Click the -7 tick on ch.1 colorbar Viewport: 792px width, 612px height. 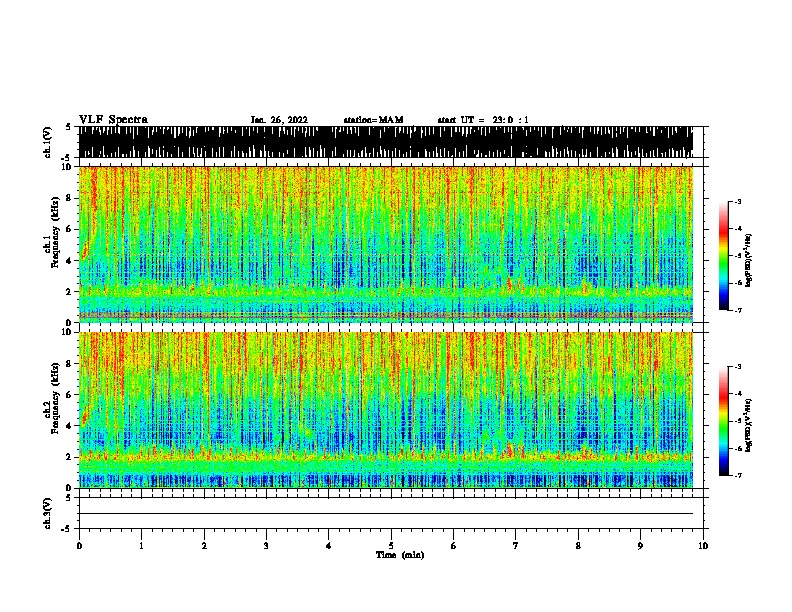[x=737, y=311]
